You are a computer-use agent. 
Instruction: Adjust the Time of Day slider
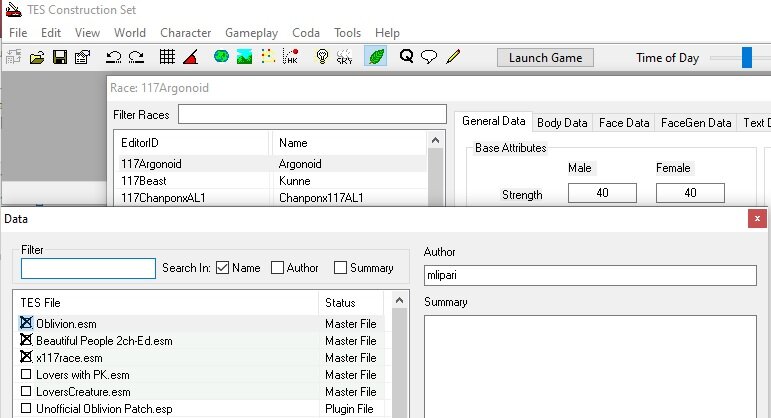747,58
